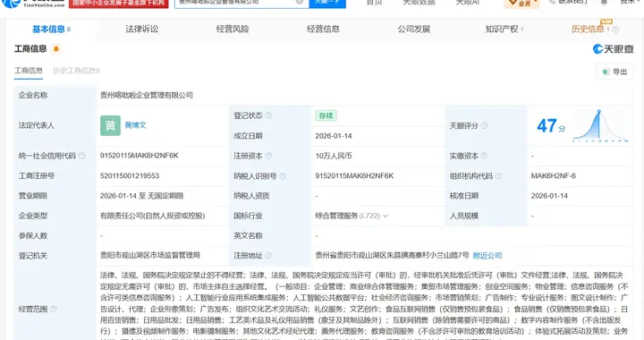The height and width of the screenshot is (340, 644).
Task: Click organization code MAK6H2NF-6
Action: [554, 175]
